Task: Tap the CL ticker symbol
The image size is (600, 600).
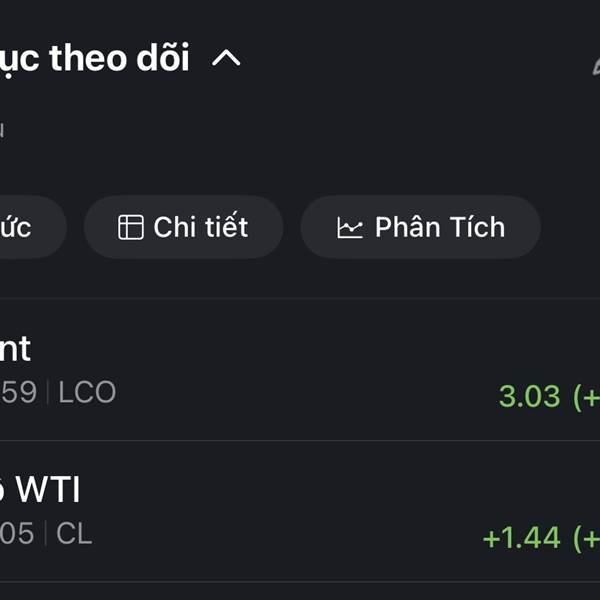Action: [74, 534]
